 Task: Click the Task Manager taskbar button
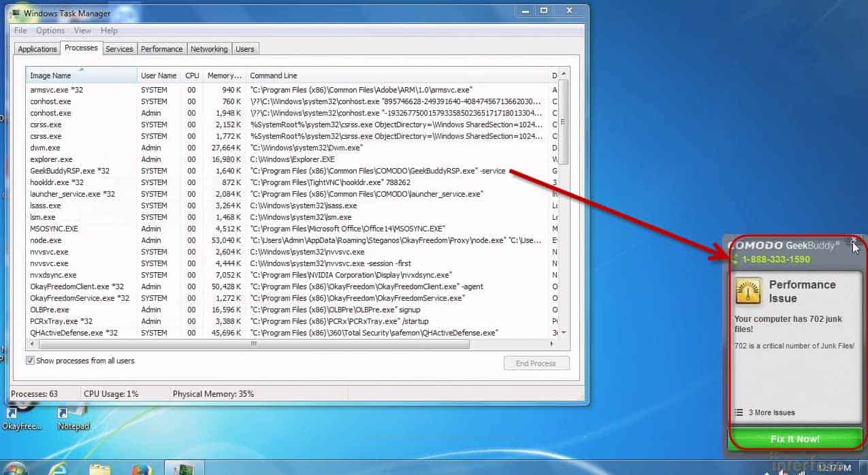point(184,468)
